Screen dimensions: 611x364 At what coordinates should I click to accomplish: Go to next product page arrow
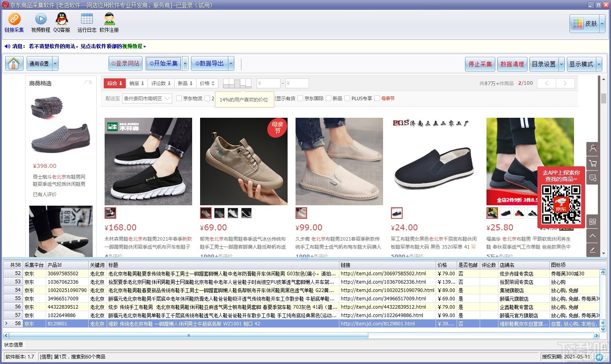[x=565, y=83]
